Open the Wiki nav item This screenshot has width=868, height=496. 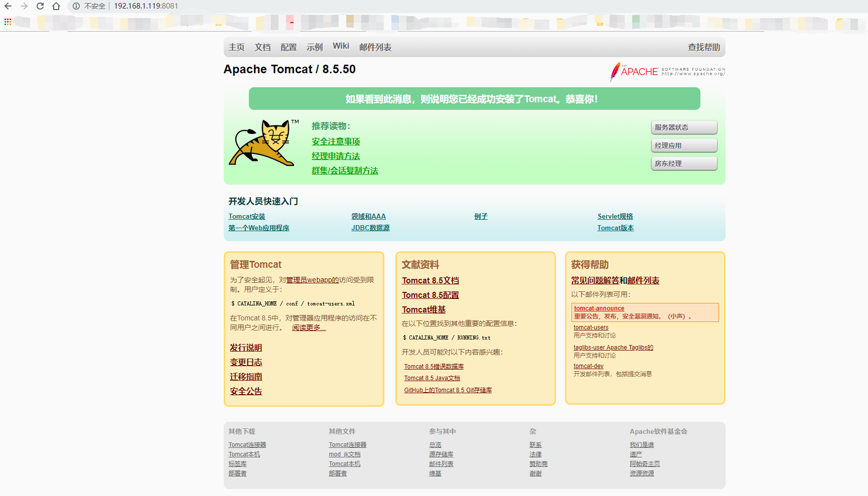click(x=341, y=46)
